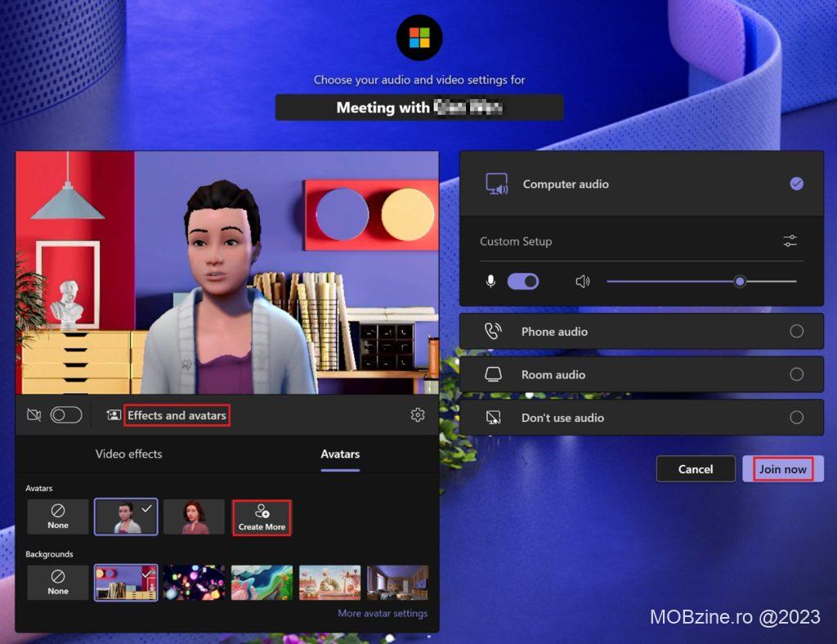Click the camera off icon
This screenshot has height=644, width=837.
pyautogui.click(x=34, y=415)
